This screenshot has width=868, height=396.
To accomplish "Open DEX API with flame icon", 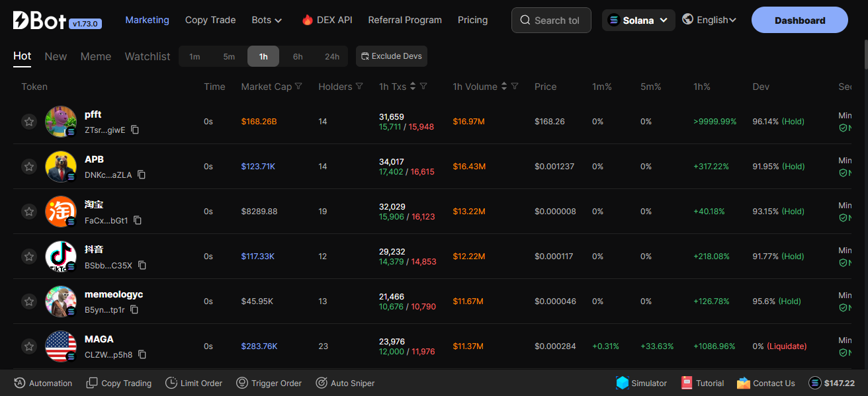I will coord(327,20).
